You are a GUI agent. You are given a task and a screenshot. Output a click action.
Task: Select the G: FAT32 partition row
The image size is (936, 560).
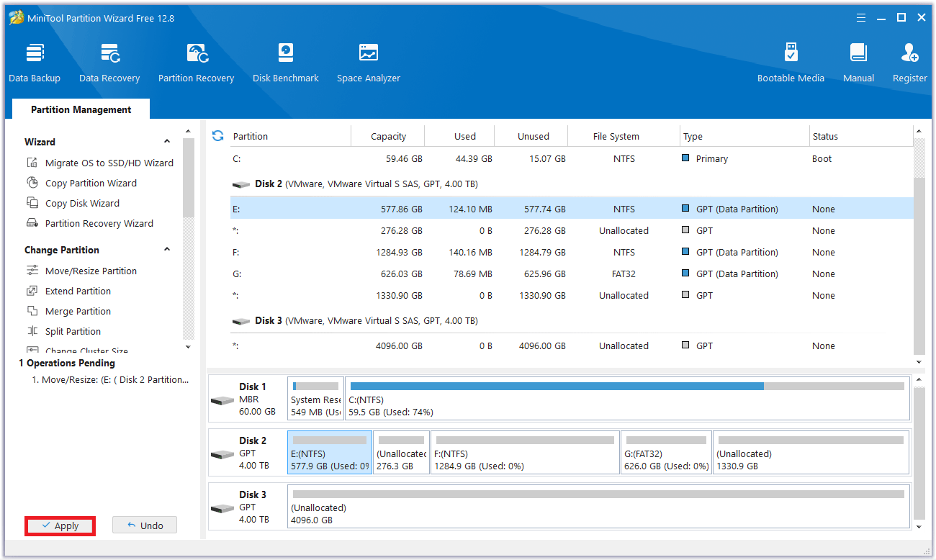pyautogui.click(x=572, y=274)
